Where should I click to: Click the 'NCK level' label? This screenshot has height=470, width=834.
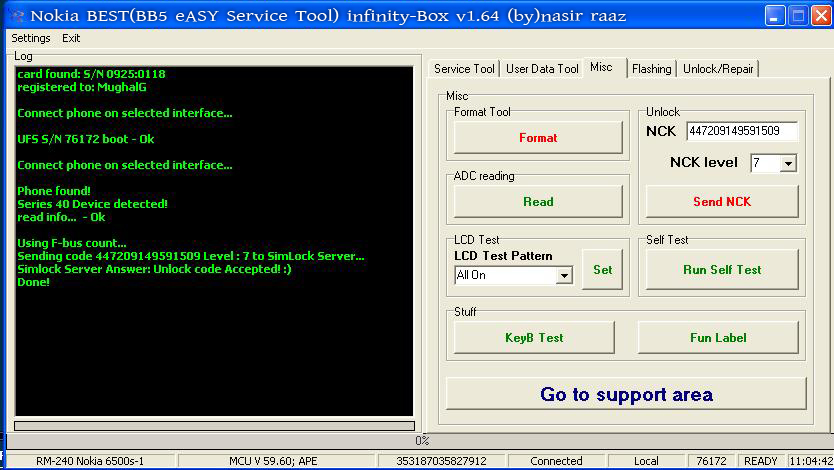point(704,162)
